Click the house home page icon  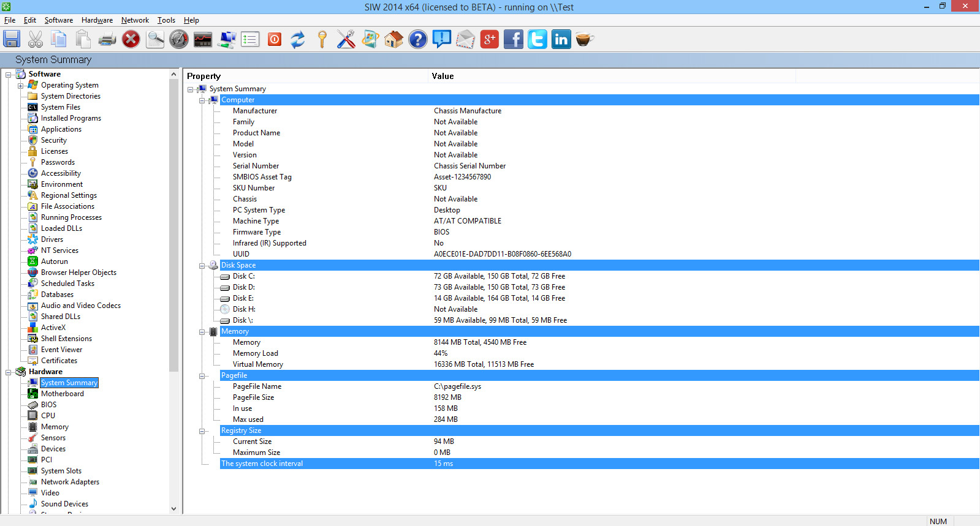coord(393,39)
